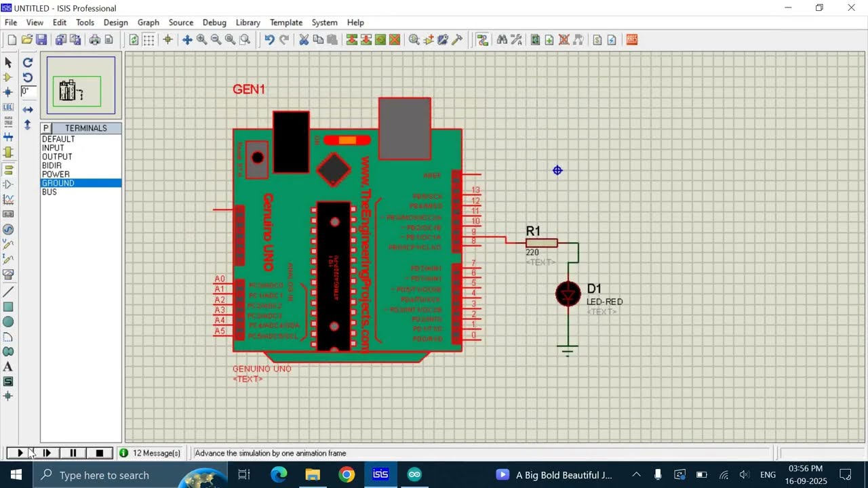This screenshot has width=868, height=488.
Task: Pause the simulation
Action: (73, 453)
